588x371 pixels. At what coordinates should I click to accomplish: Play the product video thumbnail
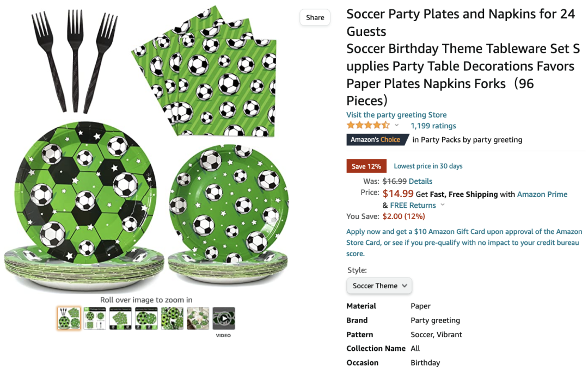224,319
